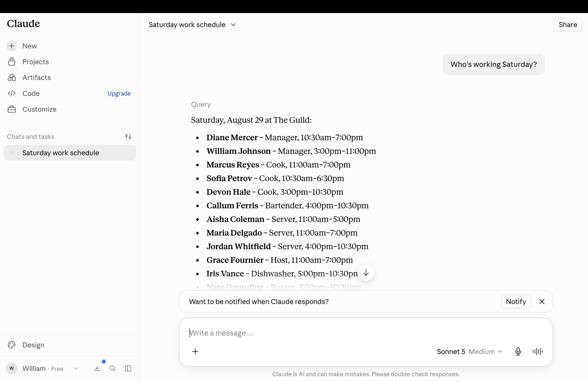Click the Sofia Petrov schedule entry
The image size is (588, 382).
tap(275, 178)
